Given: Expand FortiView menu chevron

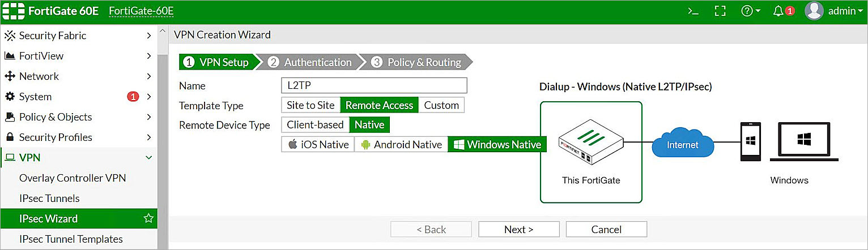Looking at the screenshot, I should [x=148, y=56].
